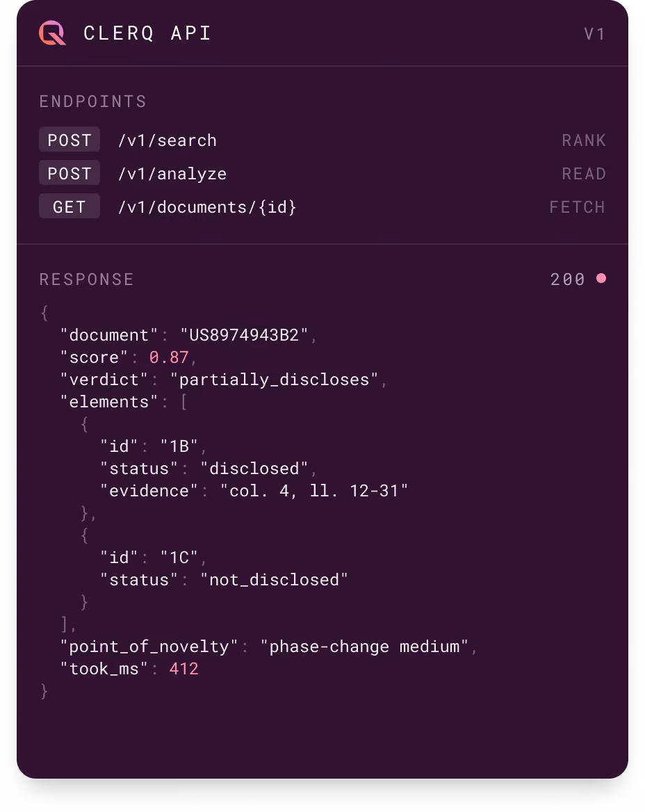Screen dimensions: 645x812
Task: Click the GET method badge
Action: [x=70, y=206]
